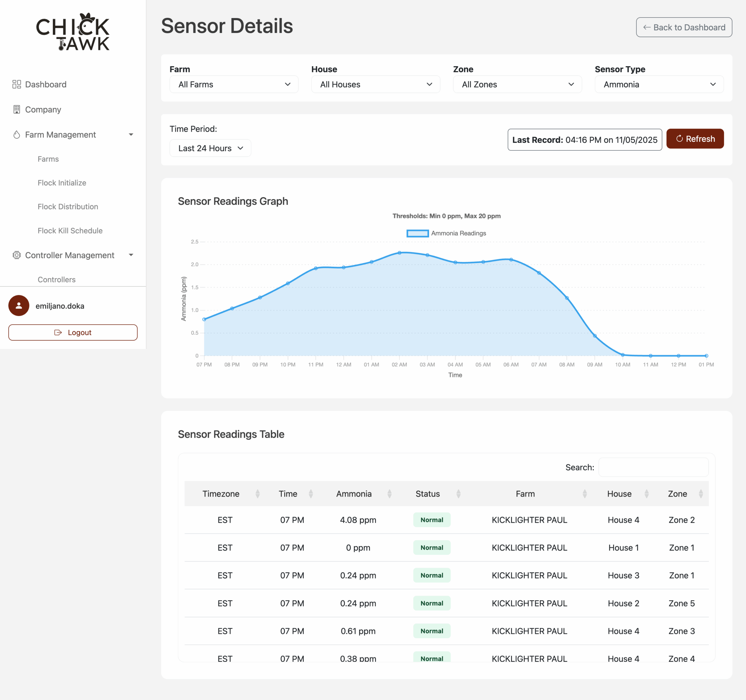Click the Company building icon
Viewport: 746px width, 700px height.
pyautogui.click(x=17, y=109)
